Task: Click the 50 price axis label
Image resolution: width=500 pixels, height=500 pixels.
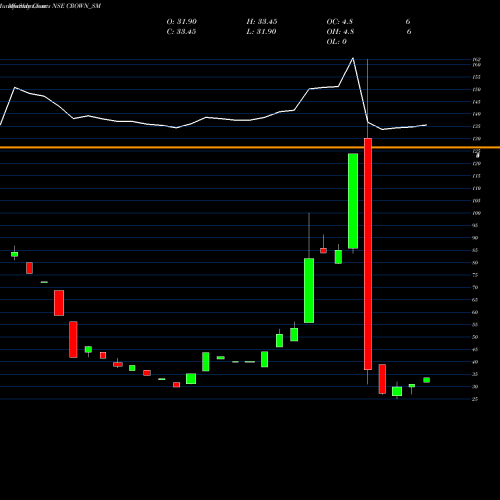Action: [475, 337]
